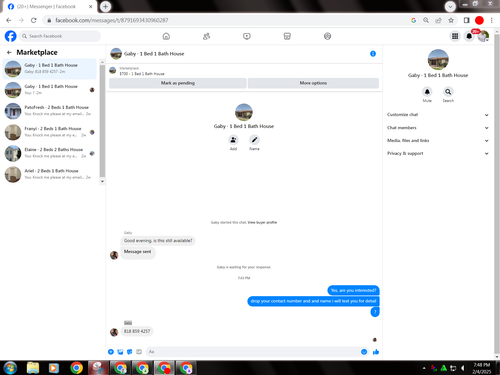The image size is (500, 375).
Task: Click the Chrome address bar URL
Action: tap(112, 20)
